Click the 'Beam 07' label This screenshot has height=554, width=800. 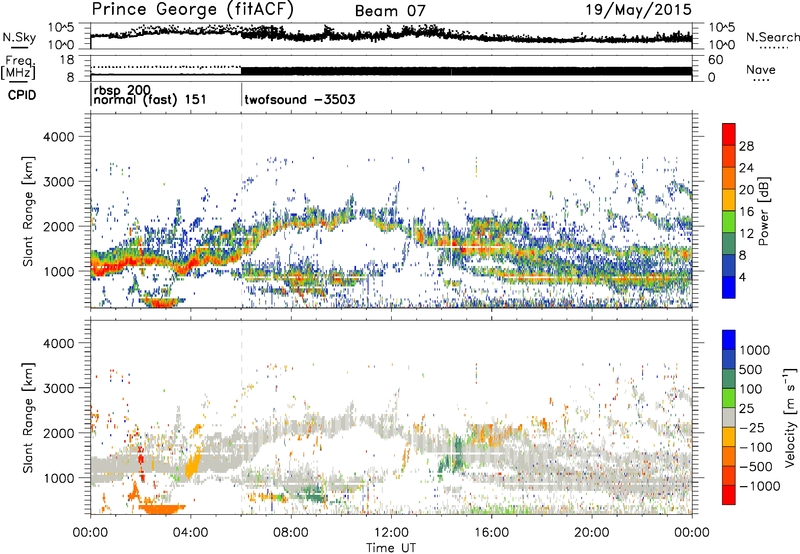[390, 11]
